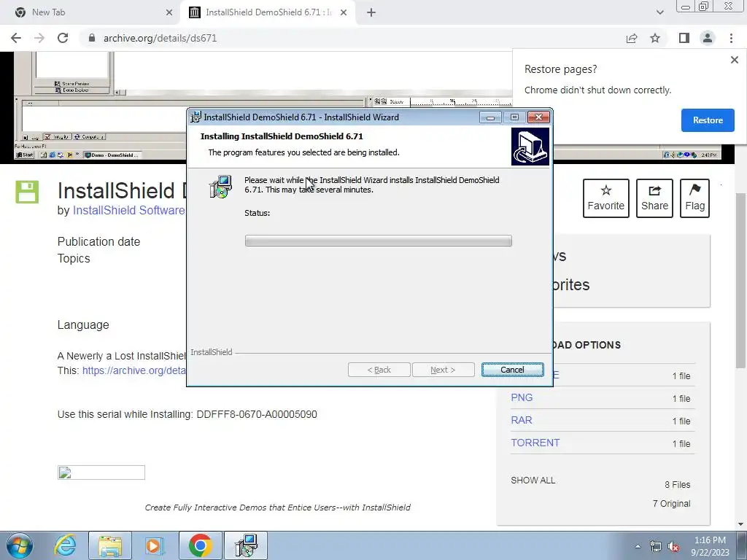Click the Topics label
The width and height of the screenshot is (747, 560).
(74, 258)
